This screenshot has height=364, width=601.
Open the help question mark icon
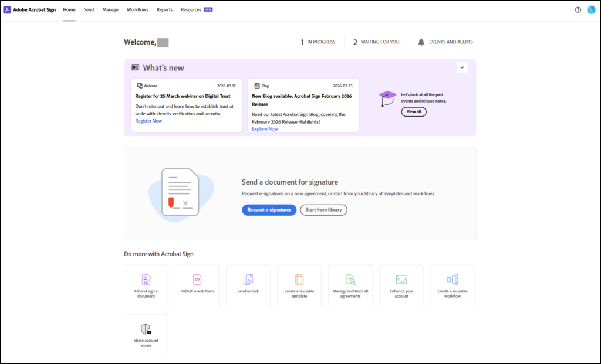tap(578, 10)
